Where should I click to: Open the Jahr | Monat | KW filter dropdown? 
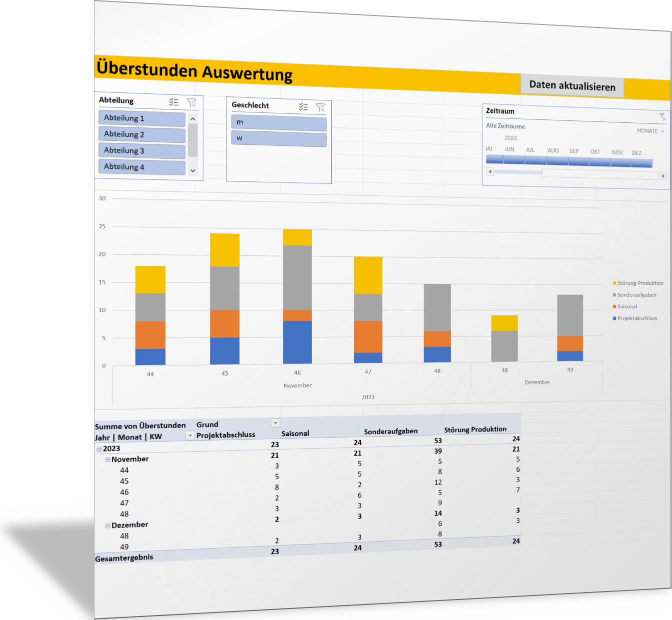click(x=190, y=436)
